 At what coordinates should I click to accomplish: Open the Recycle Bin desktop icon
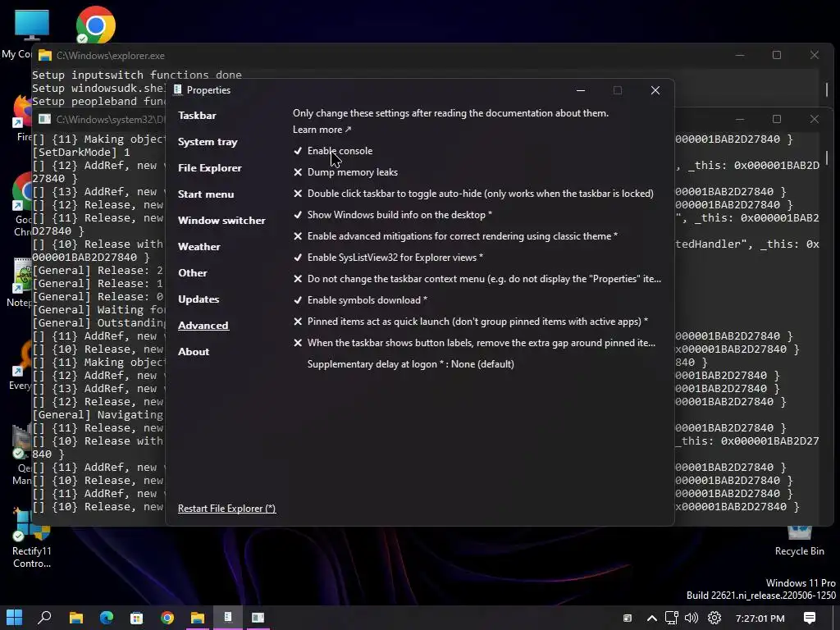[799, 540]
